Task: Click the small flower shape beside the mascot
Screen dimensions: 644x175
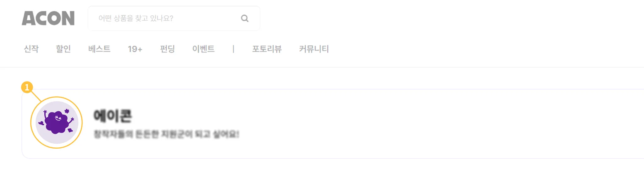Action: pyautogui.click(x=67, y=111)
